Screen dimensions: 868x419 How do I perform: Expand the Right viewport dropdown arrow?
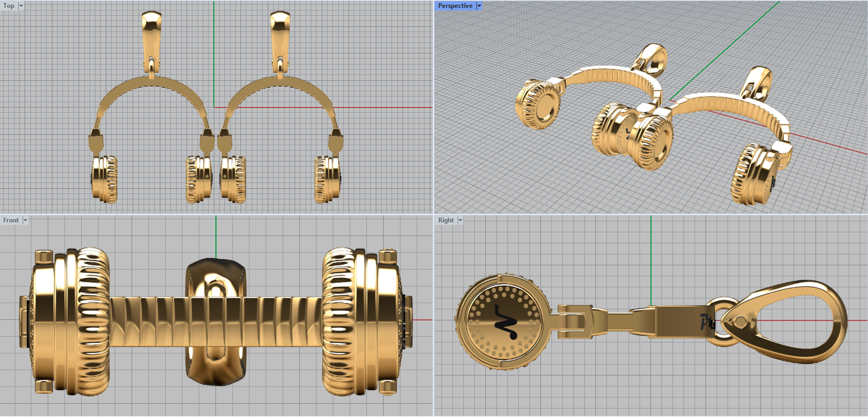[460, 220]
